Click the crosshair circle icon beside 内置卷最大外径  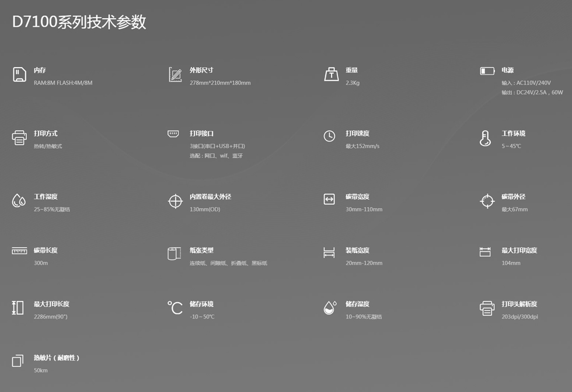pyautogui.click(x=175, y=201)
